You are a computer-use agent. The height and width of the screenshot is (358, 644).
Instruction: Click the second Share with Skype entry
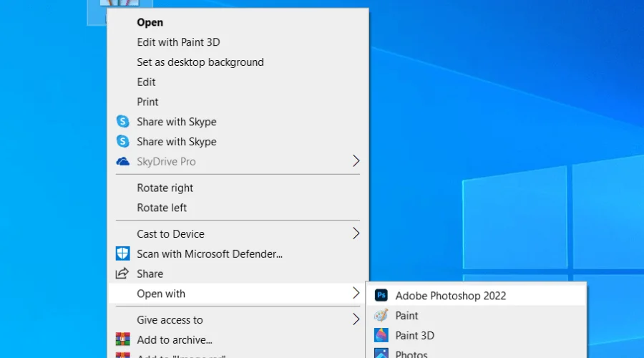point(238,141)
